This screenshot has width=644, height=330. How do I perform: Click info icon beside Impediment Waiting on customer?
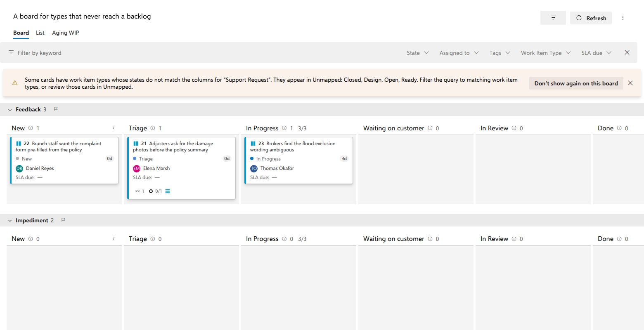point(430,239)
